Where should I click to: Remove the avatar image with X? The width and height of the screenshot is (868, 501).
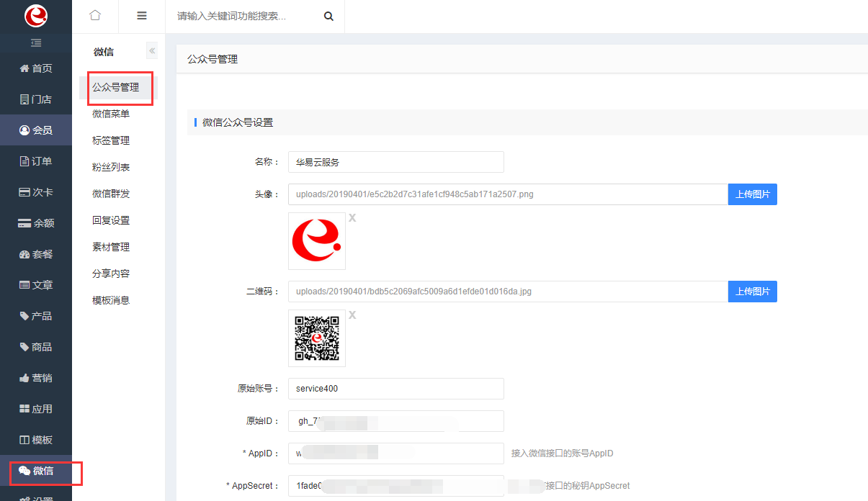352,217
